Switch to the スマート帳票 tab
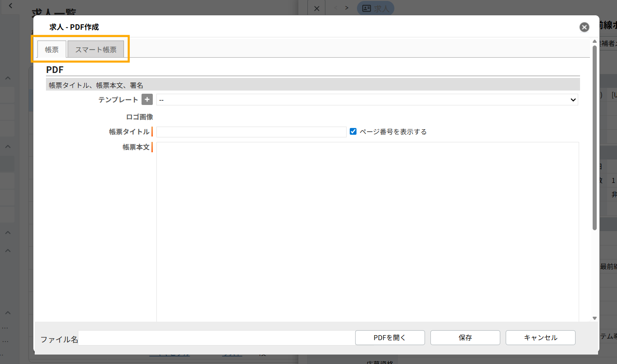This screenshot has height=364, width=617. (x=96, y=50)
